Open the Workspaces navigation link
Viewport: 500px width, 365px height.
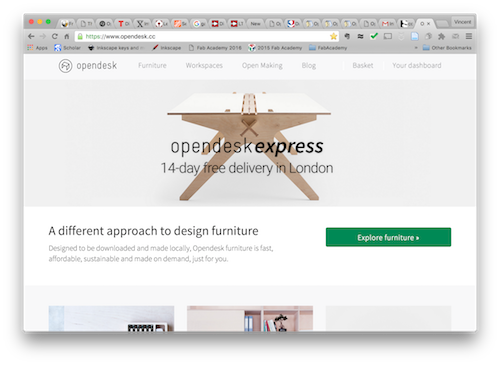click(x=204, y=66)
